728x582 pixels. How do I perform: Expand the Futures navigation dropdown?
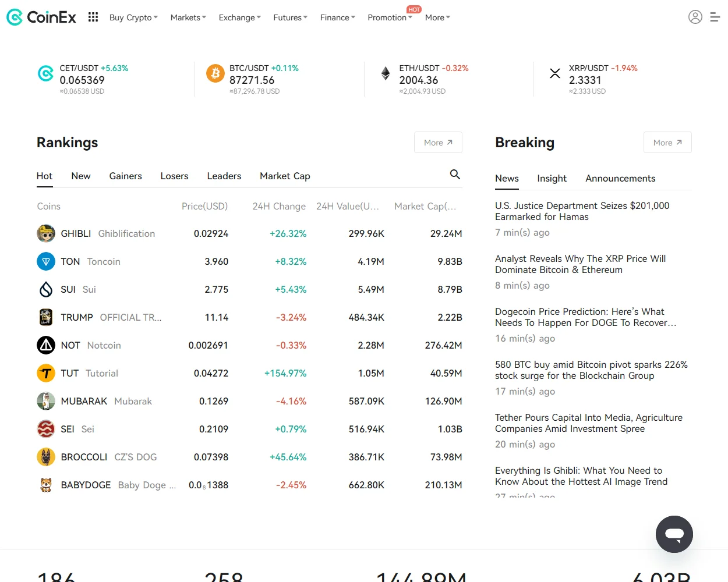point(290,17)
